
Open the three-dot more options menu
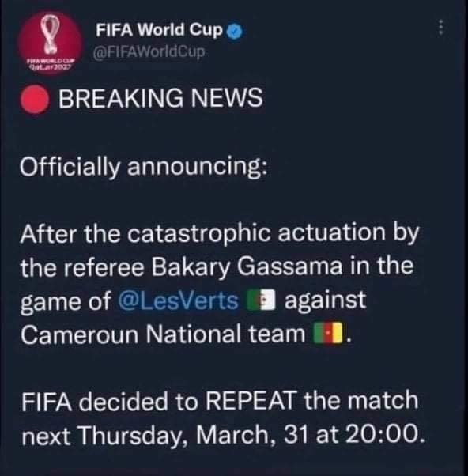coord(441,28)
